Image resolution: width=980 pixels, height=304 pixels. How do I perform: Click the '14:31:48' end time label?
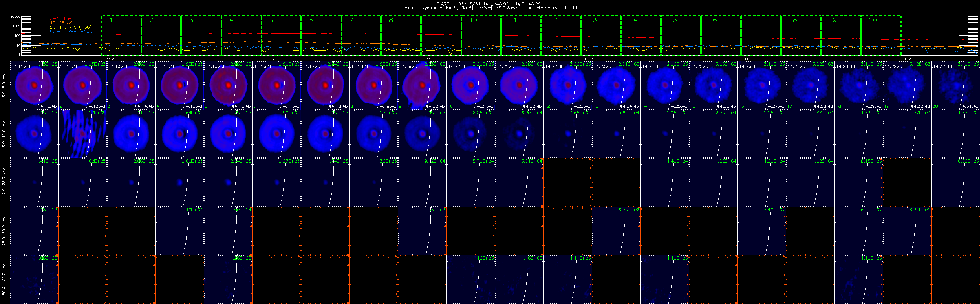(970, 106)
